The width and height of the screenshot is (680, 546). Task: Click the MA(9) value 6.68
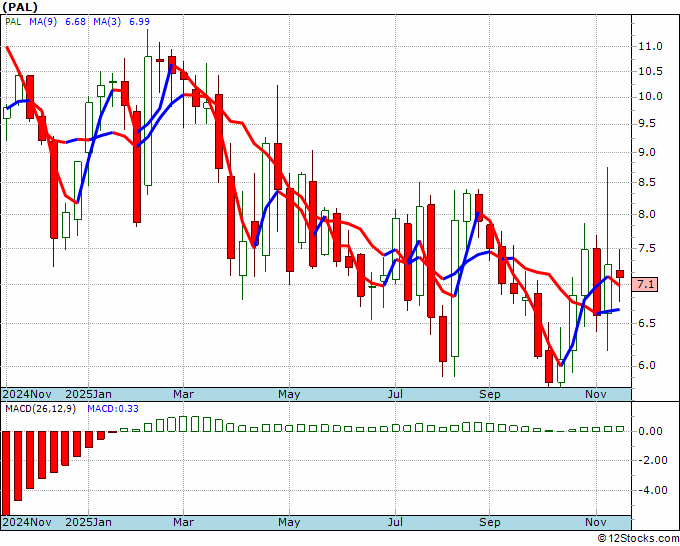(75, 22)
